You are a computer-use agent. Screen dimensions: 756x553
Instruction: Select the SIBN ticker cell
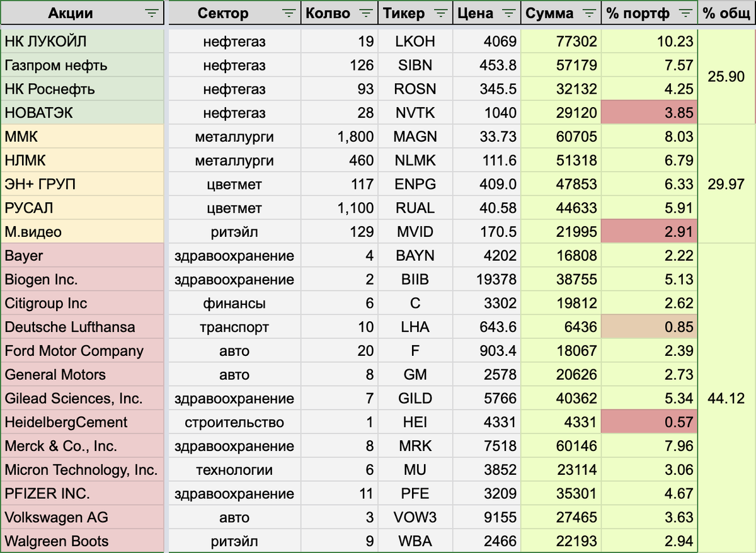(415, 66)
